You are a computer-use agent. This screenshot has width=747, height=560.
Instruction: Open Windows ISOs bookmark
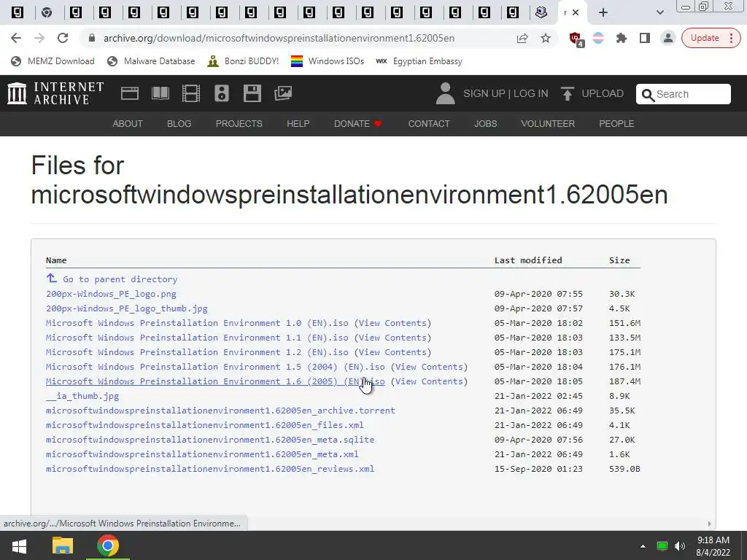pyautogui.click(x=328, y=61)
